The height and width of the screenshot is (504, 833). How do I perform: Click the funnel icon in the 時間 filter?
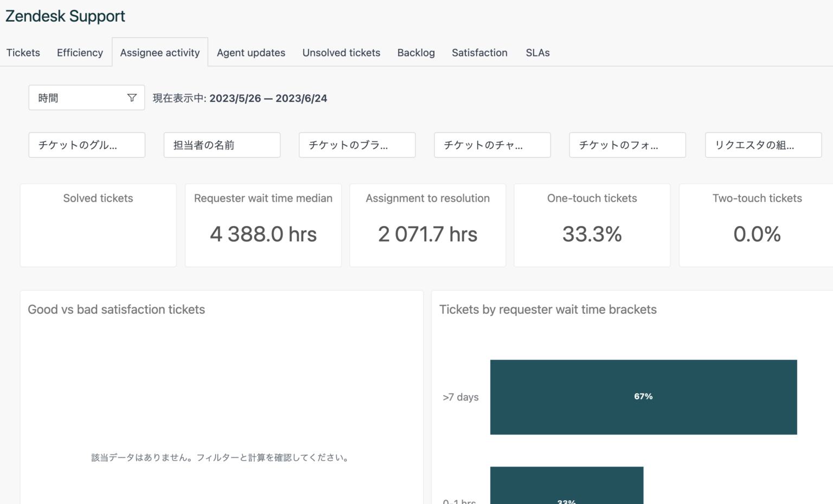click(132, 98)
